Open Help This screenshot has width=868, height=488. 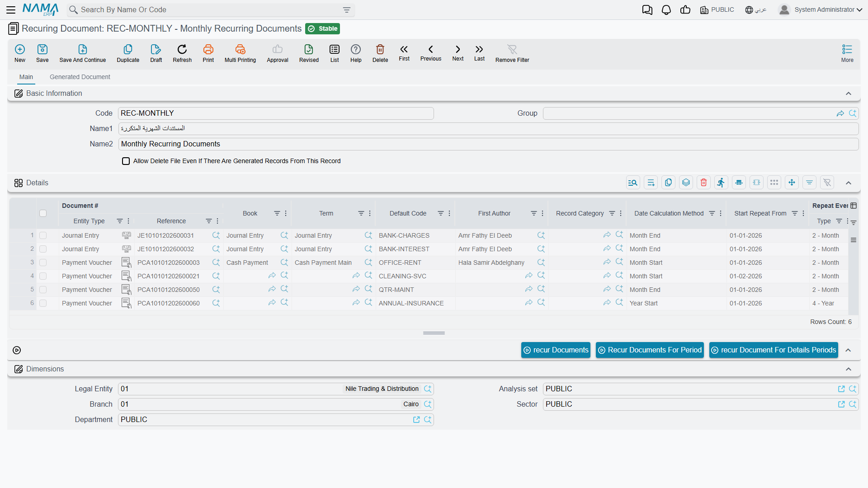coord(356,53)
